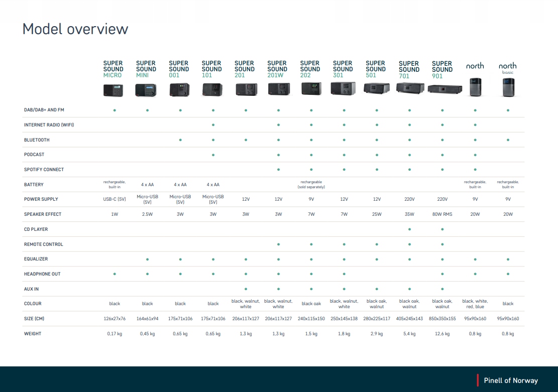This screenshot has height=392, width=558.
Task: Click the Model overview page title
Action: click(x=75, y=29)
